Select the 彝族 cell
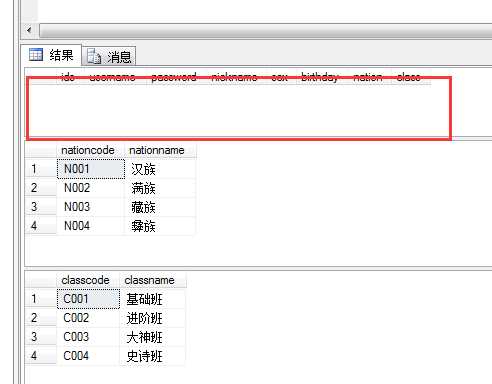The image size is (492, 384). (160, 226)
